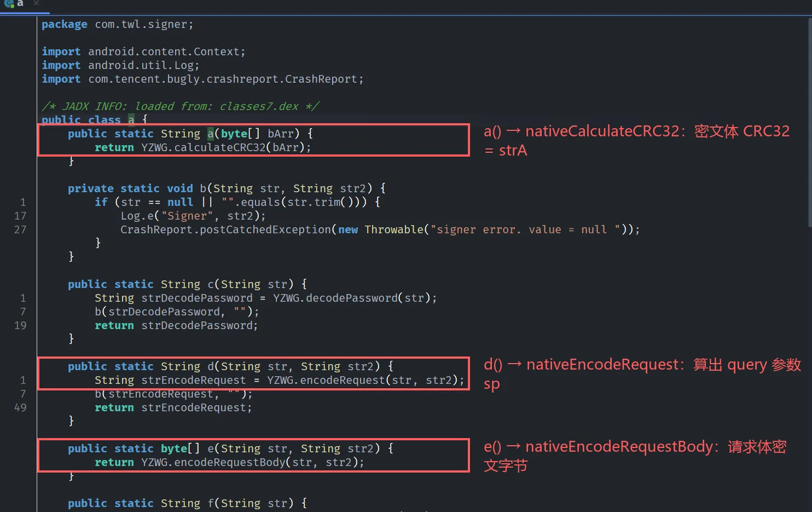Click the class icon on tab 'a'
This screenshot has height=512, width=812.
[9, 4]
